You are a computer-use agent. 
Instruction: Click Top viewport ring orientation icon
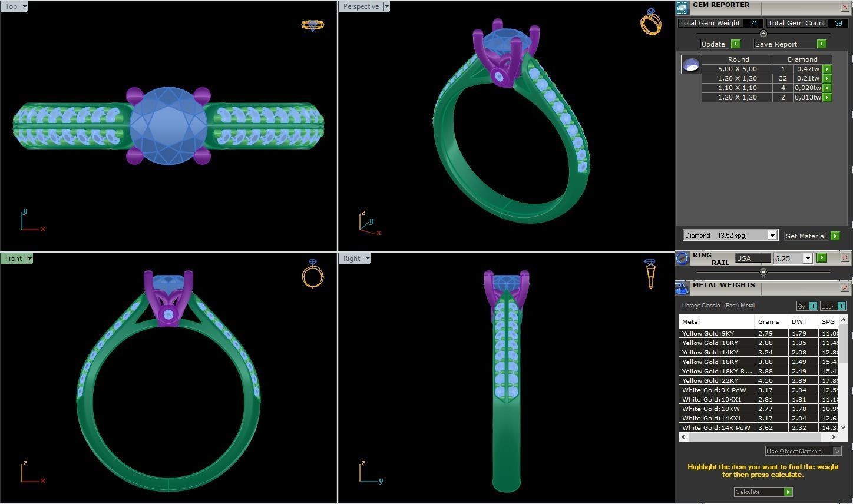[x=312, y=25]
